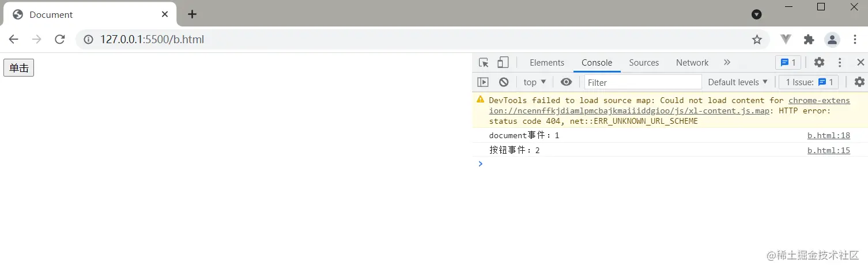
Task: Click the 单击 button on the page
Action: click(18, 68)
